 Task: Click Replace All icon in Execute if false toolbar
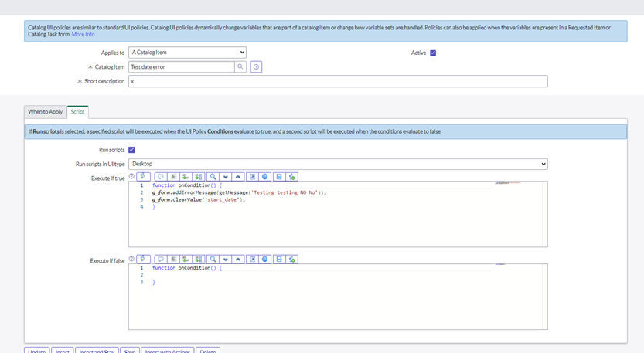(199, 259)
